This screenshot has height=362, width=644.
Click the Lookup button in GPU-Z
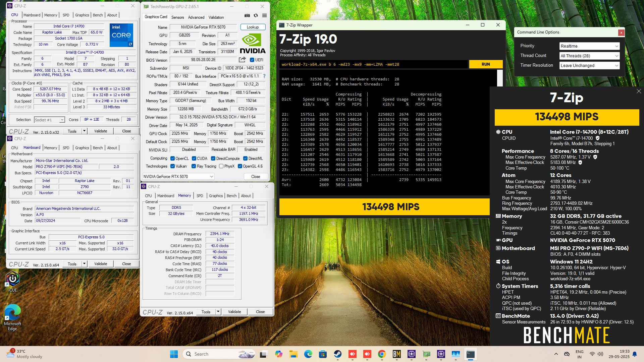pos(253,27)
